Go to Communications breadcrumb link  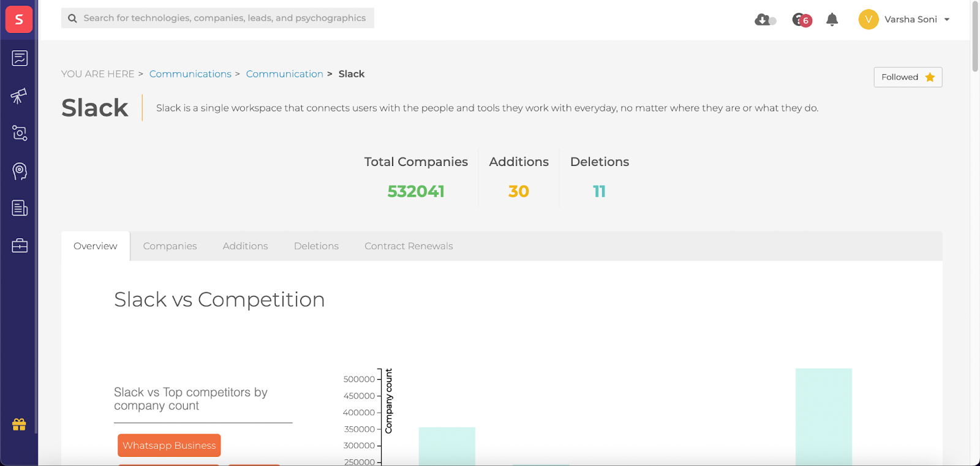click(x=190, y=74)
